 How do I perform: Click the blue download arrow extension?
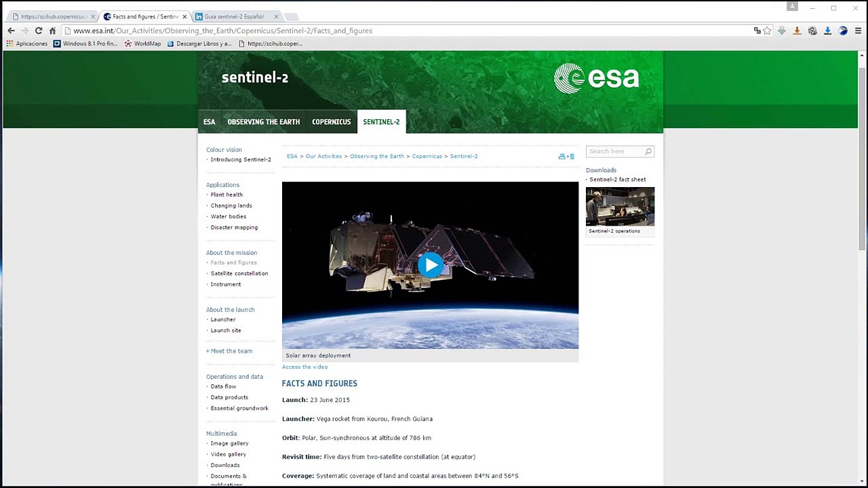pyautogui.click(x=827, y=30)
